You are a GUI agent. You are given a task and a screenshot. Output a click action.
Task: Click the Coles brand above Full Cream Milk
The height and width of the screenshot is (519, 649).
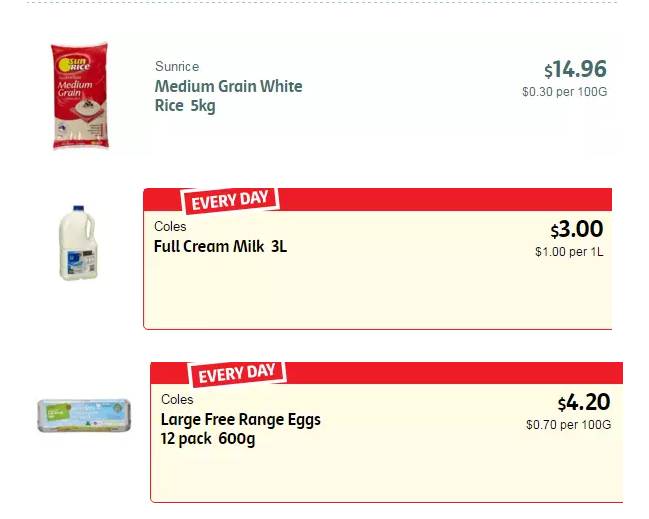(x=170, y=226)
